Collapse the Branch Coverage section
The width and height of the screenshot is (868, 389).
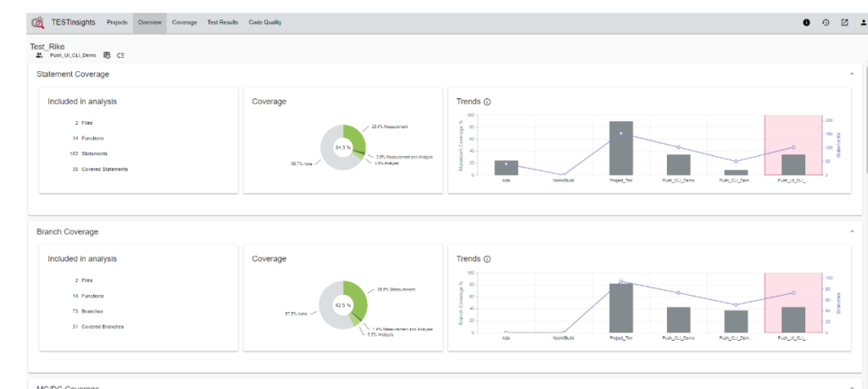(851, 231)
